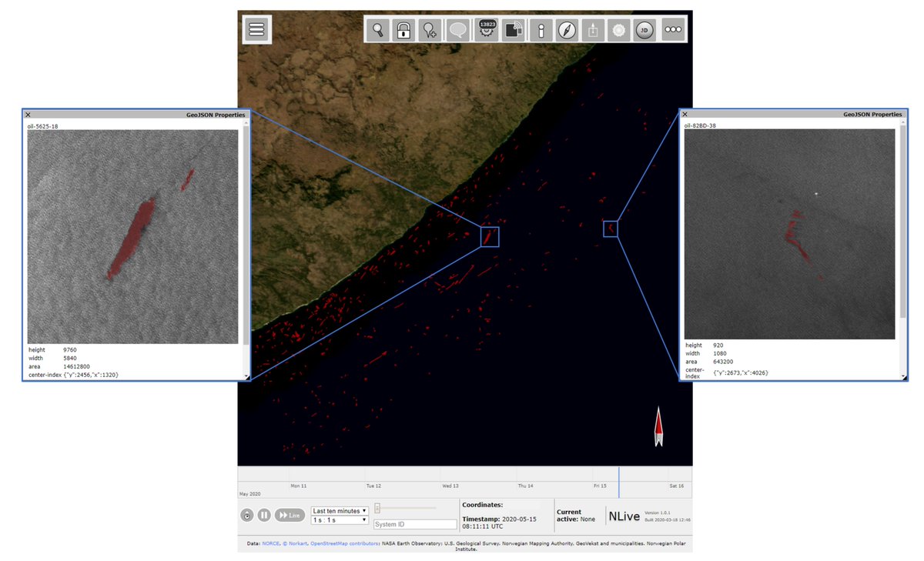The height and width of the screenshot is (561, 924).
Task: Open the hamburger menu
Action: pyautogui.click(x=256, y=29)
